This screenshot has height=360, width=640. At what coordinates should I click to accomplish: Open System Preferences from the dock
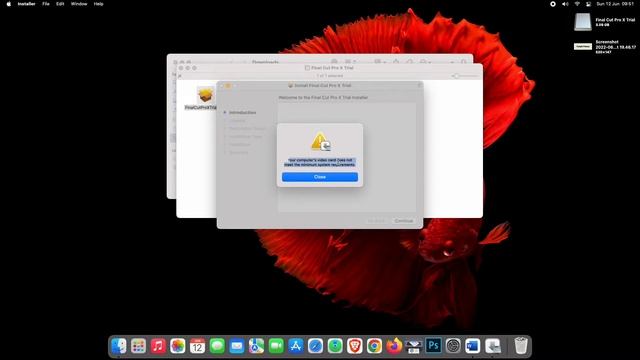point(453,346)
